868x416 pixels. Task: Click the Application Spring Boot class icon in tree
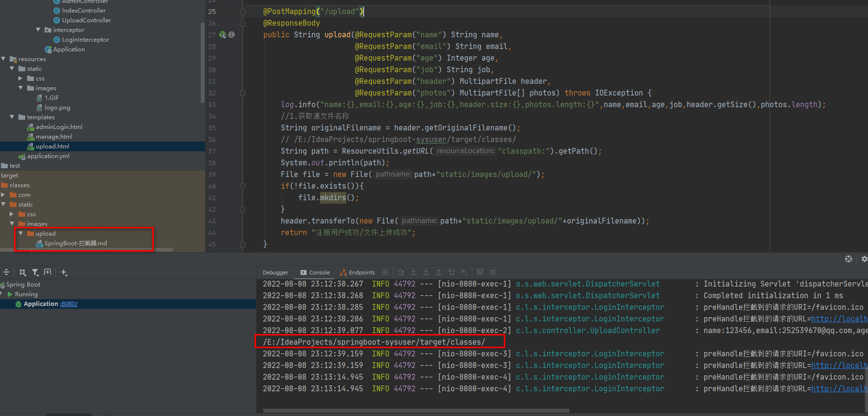pyautogui.click(x=48, y=49)
